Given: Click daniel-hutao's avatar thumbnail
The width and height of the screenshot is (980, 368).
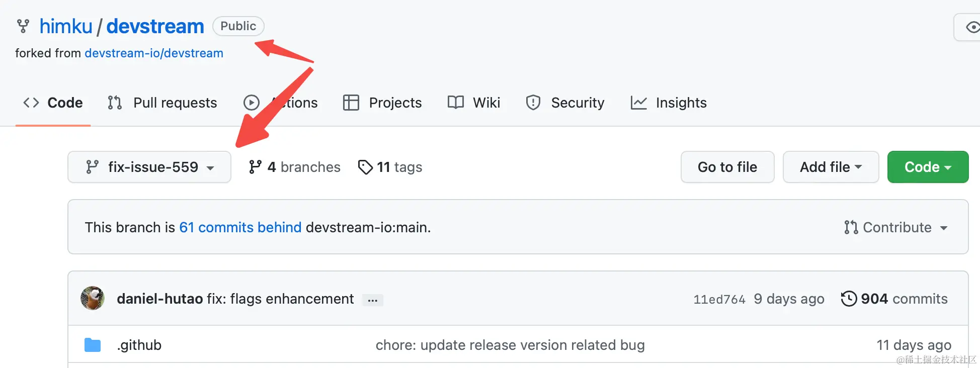Looking at the screenshot, I should 93,299.
